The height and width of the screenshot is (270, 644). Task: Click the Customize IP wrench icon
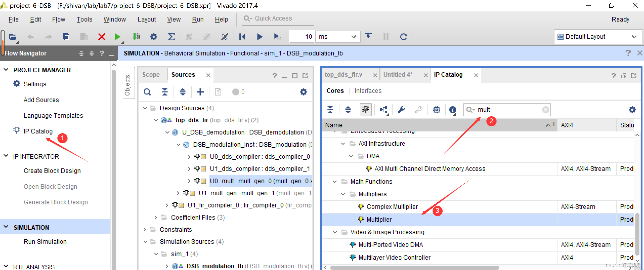point(401,110)
